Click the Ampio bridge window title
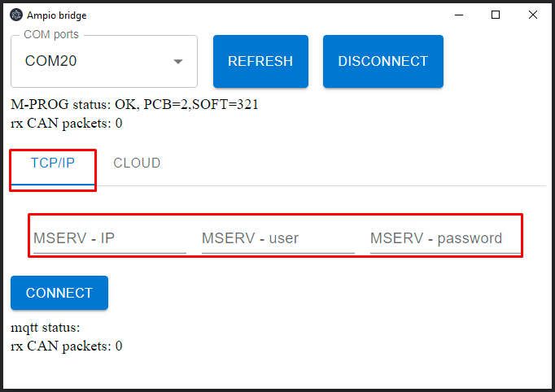The image size is (555, 392). (57, 15)
